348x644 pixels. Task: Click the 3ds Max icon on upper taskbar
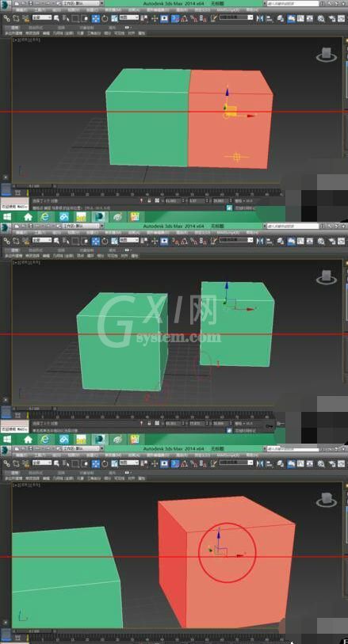(98, 216)
